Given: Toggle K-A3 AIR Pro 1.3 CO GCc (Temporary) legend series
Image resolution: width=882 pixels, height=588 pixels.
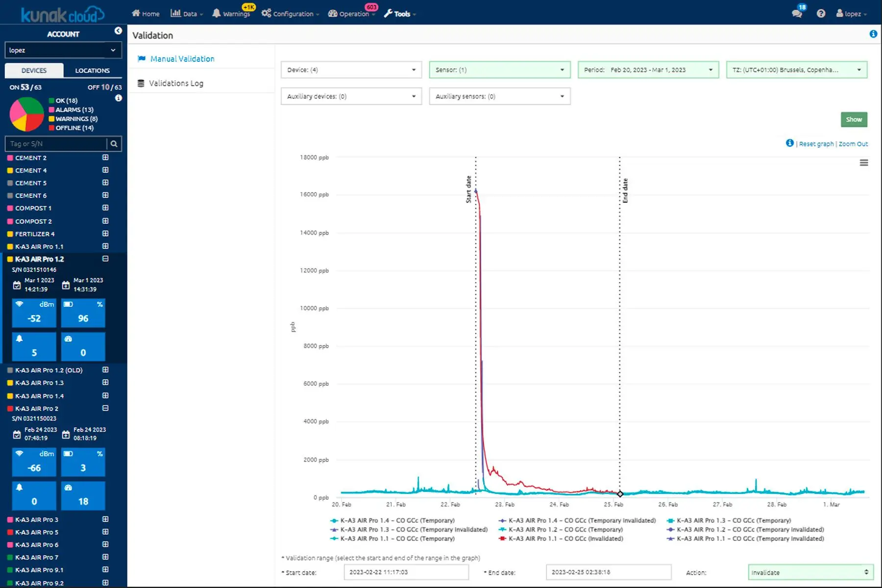Looking at the screenshot, I should (x=729, y=520).
